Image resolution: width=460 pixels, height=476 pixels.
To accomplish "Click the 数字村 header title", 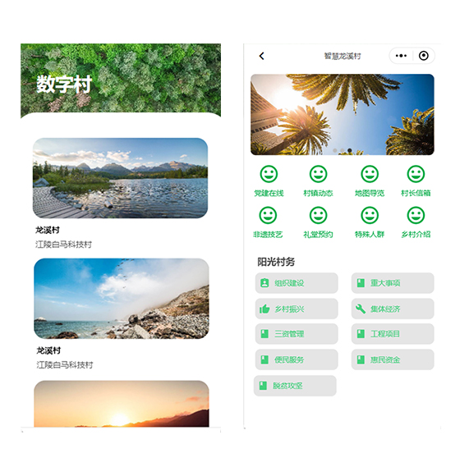I will (64, 84).
